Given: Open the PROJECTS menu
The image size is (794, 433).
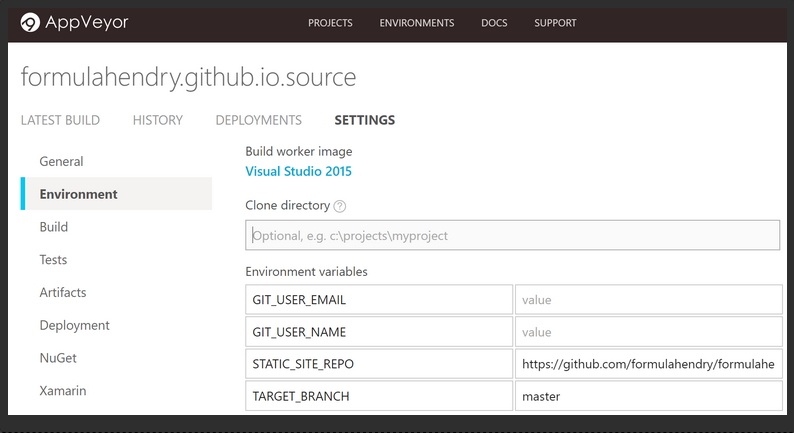Looking at the screenshot, I should click(330, 23).
